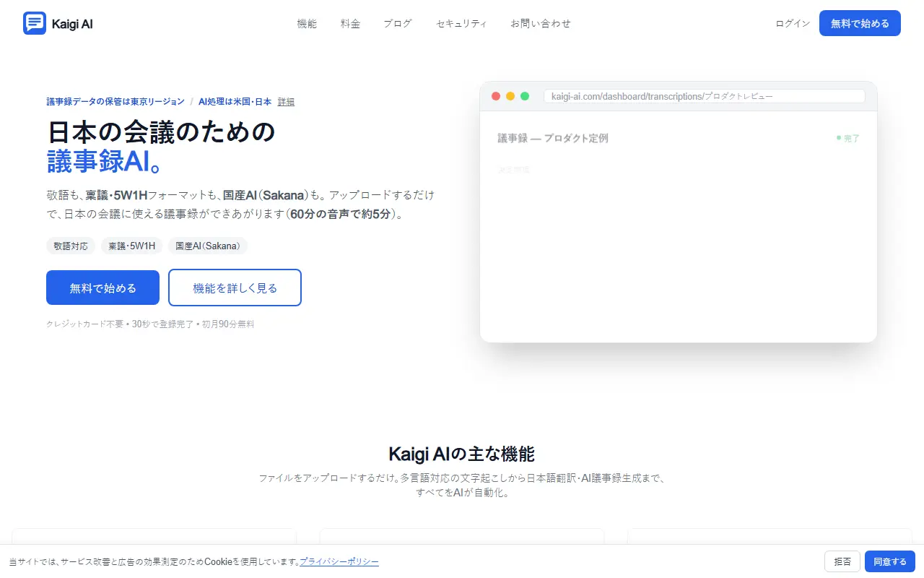Click the 機能を詳しく見る button
Image resolution: width=924 pixels, height=578 pixels.
click(235, 288)
